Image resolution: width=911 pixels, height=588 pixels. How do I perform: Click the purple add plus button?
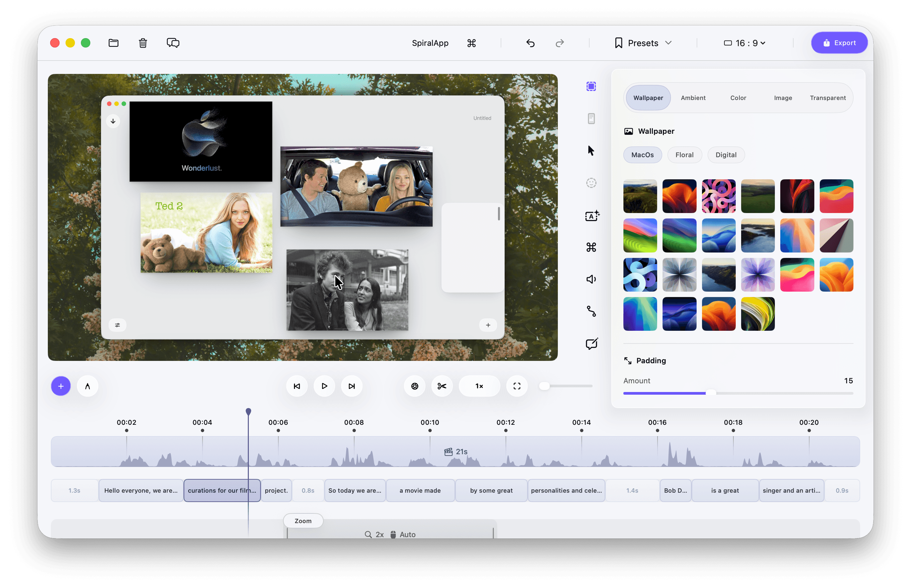pyautogui.click(x=61, y=386)
